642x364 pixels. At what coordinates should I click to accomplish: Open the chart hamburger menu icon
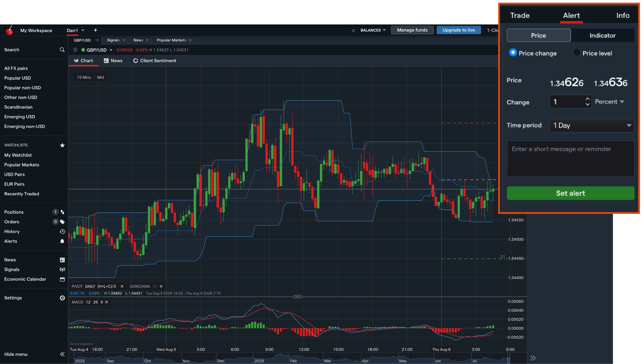pos(75,50)
